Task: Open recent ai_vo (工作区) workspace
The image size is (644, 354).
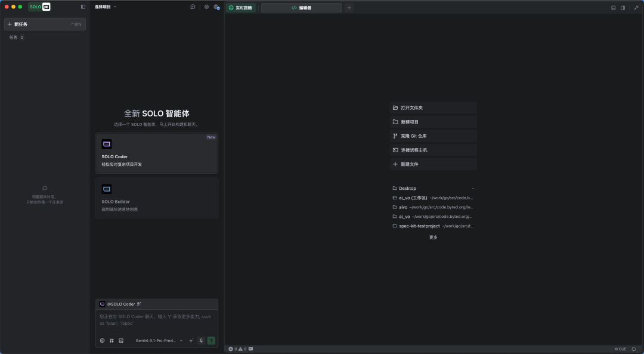Action: click(434, 198)
